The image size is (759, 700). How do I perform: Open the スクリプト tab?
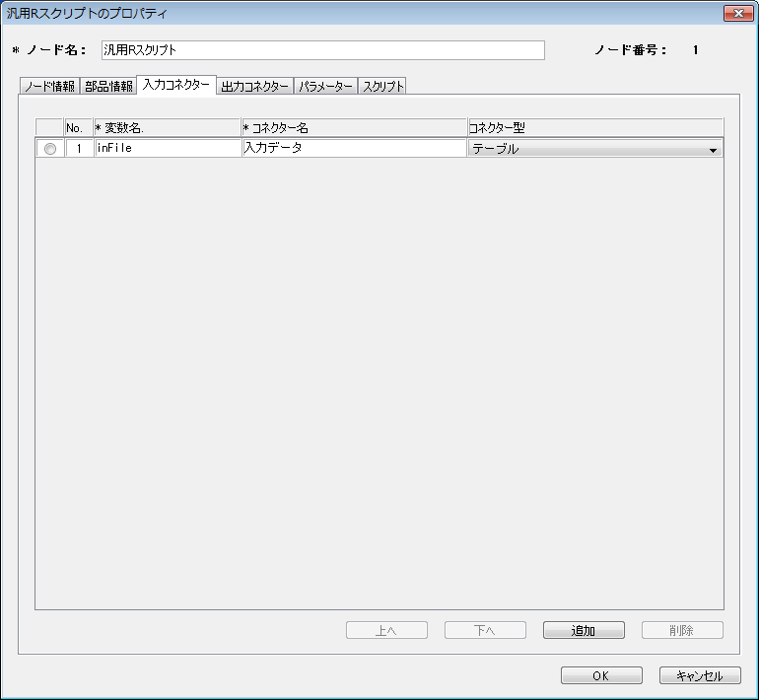tap(382, 87)
